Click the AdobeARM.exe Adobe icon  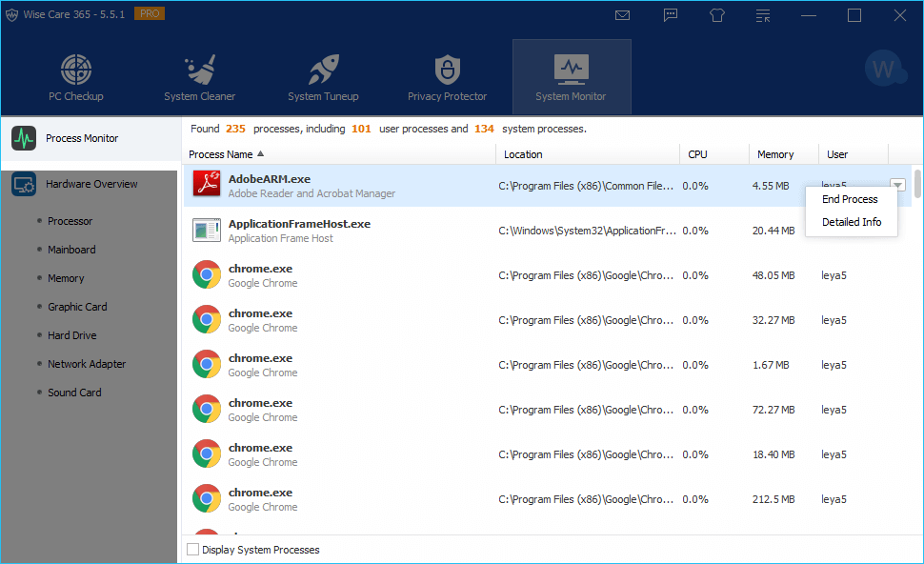(x=207, y=184)
